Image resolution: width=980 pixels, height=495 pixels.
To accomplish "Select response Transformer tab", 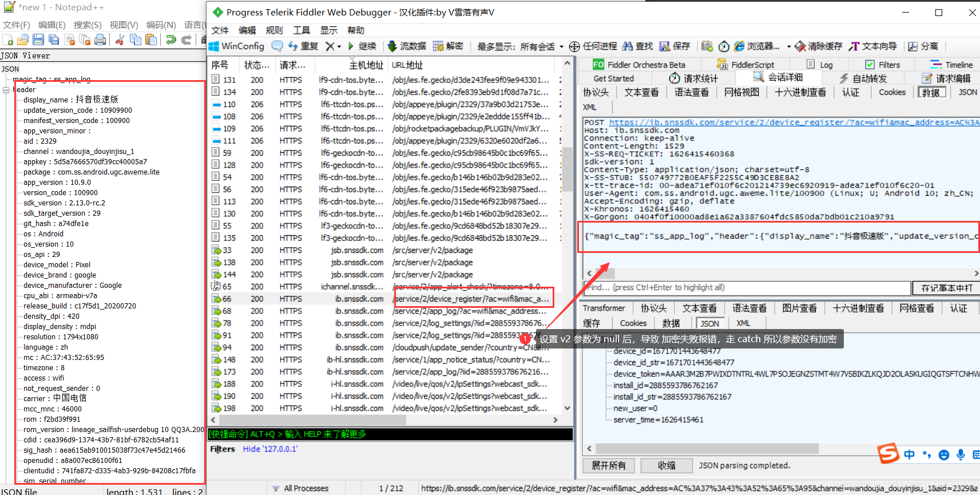I will (x=604, y=308).
